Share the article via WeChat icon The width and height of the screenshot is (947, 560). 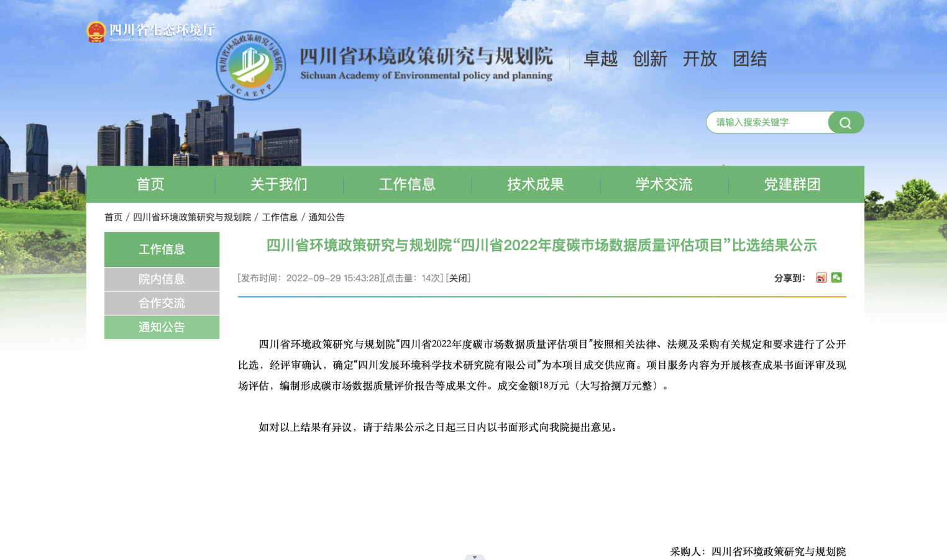pos(836,278)
